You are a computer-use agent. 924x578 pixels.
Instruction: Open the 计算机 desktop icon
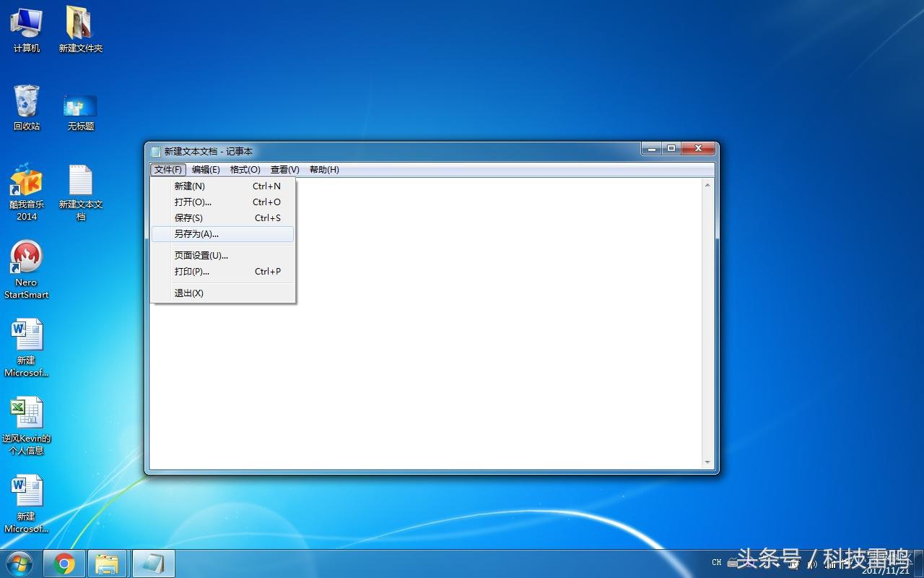point(27,25)
